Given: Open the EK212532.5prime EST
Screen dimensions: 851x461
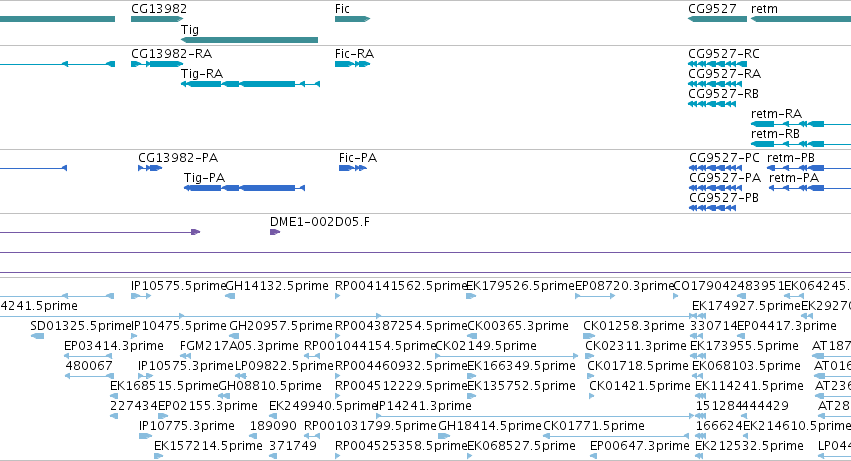Looking at the screenshot, I should (x=701, y=456).
